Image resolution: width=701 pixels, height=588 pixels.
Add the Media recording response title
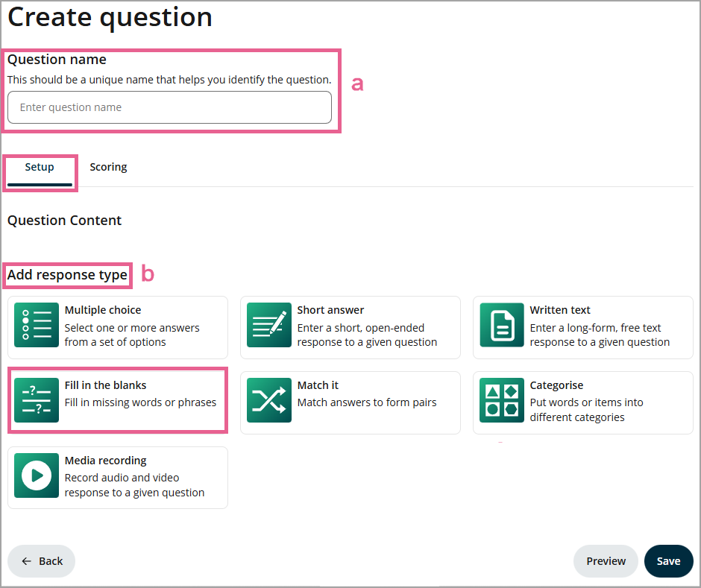(x=106, y=461)
